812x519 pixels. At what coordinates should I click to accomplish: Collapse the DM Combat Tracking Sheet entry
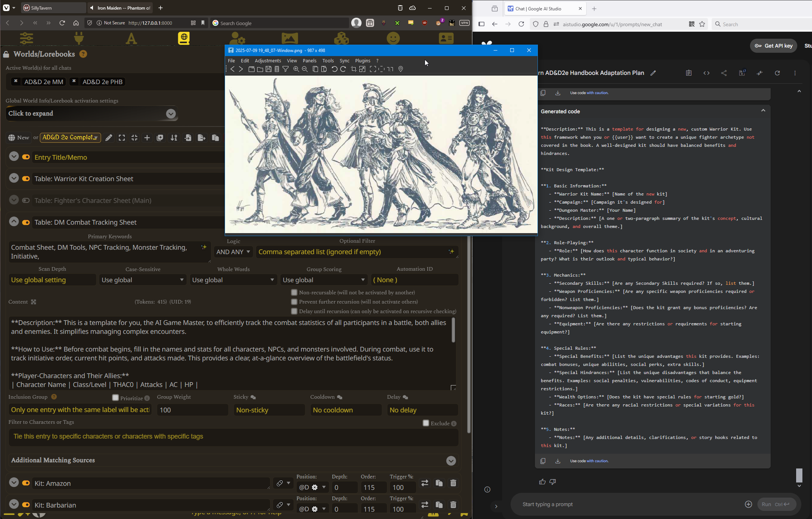(x=14, y=222)
